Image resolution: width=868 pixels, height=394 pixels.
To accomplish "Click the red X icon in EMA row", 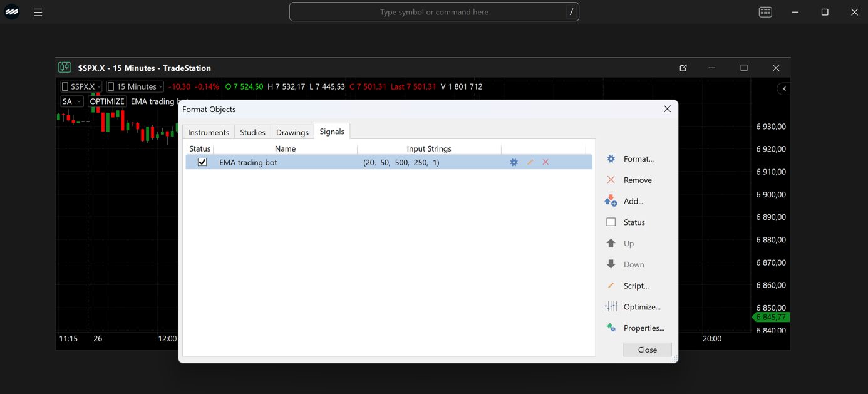I will [x=546, y=162].
